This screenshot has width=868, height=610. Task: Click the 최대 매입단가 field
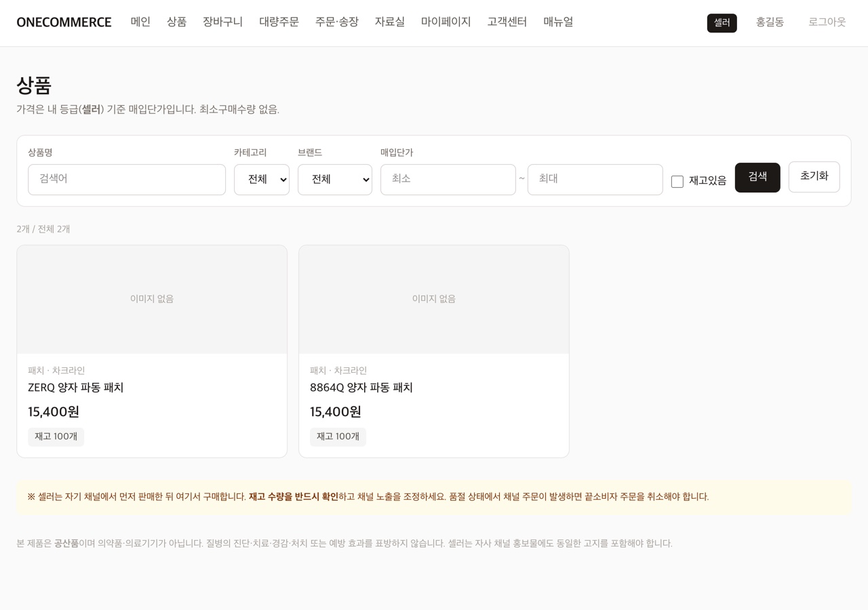pyautogui.click(x=595, y=180)
